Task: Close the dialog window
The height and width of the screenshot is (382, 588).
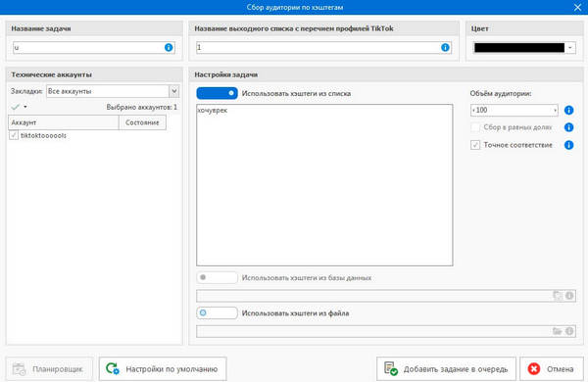Action: click(577, 7)
